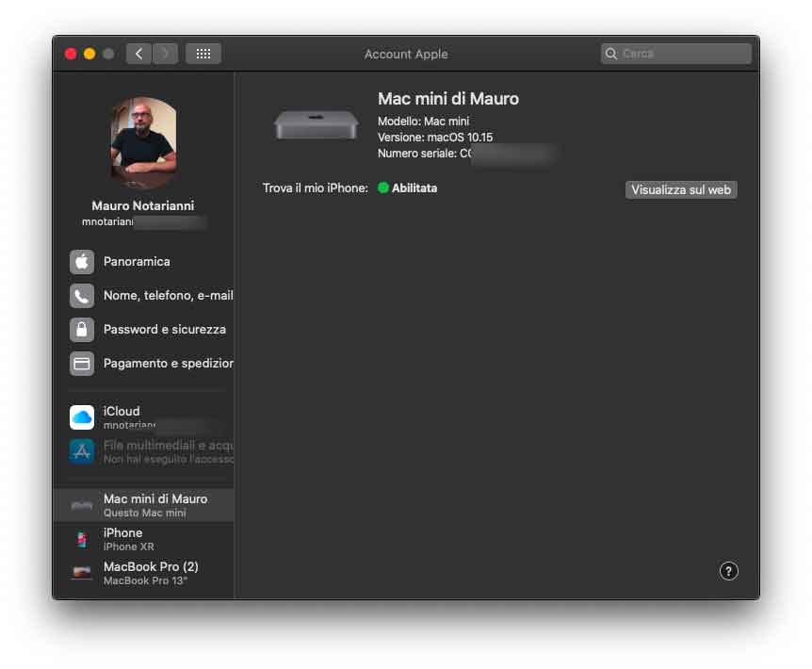
Task: Open Panoramica Apple logo icon
Action: 82,262
